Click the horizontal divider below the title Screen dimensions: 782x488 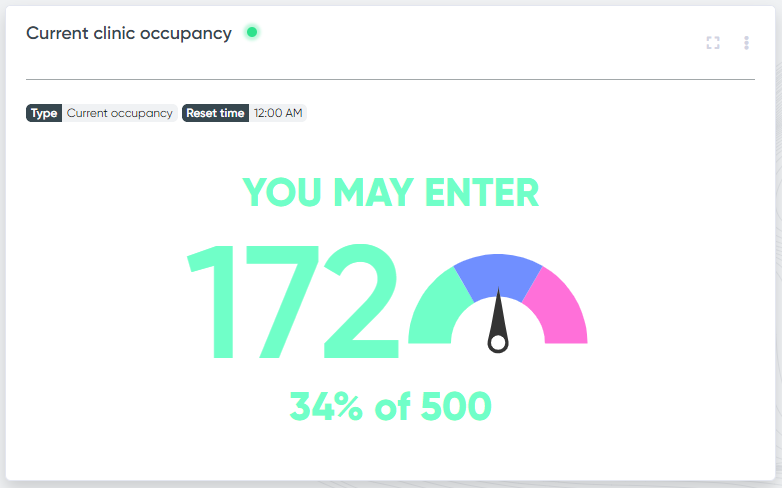tap(390, 79)
